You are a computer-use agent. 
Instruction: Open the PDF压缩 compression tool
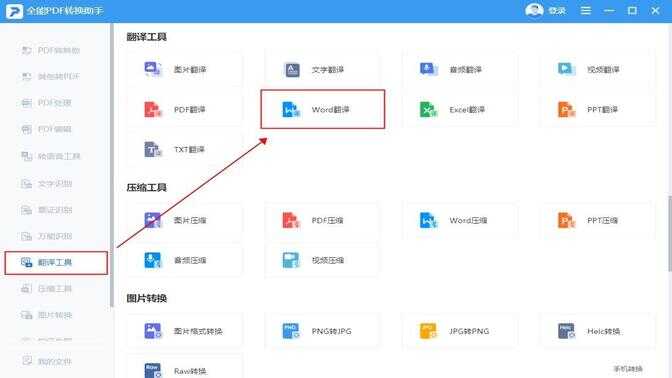pos(322,220)
